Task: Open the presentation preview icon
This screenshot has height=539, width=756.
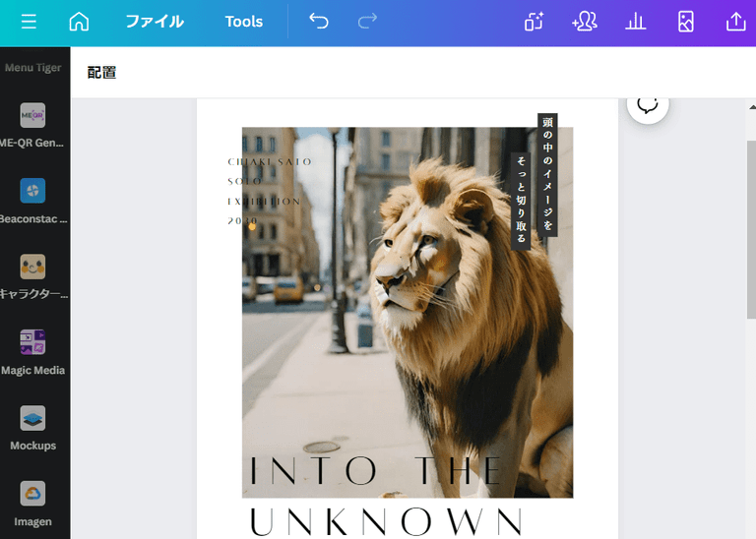Action: (686, 22)
